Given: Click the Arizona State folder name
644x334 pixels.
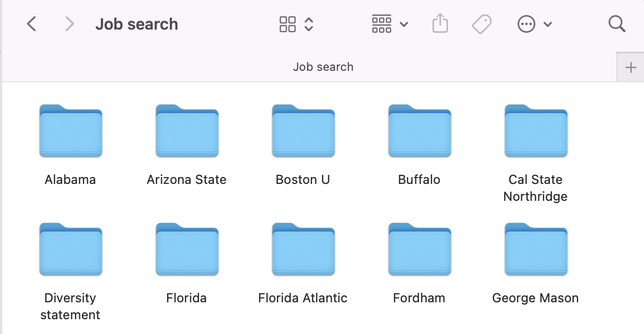Looking at the screenshot, I should point(187,180).
